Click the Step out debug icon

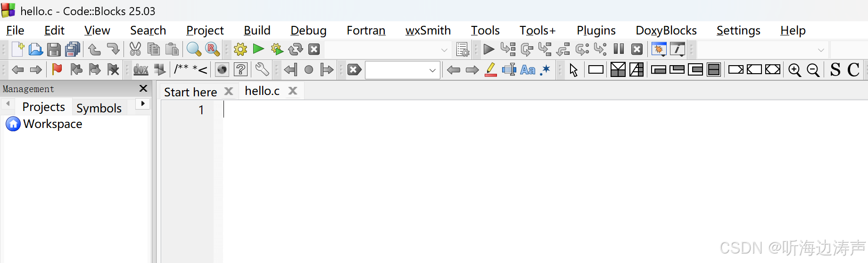click(563, 49)
